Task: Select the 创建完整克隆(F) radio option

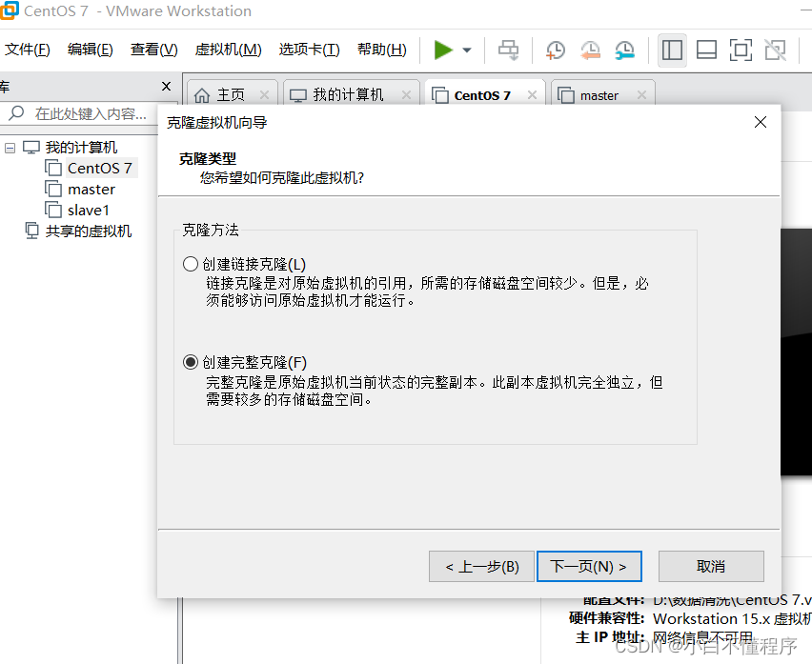Action: click(x=191, y=362)
